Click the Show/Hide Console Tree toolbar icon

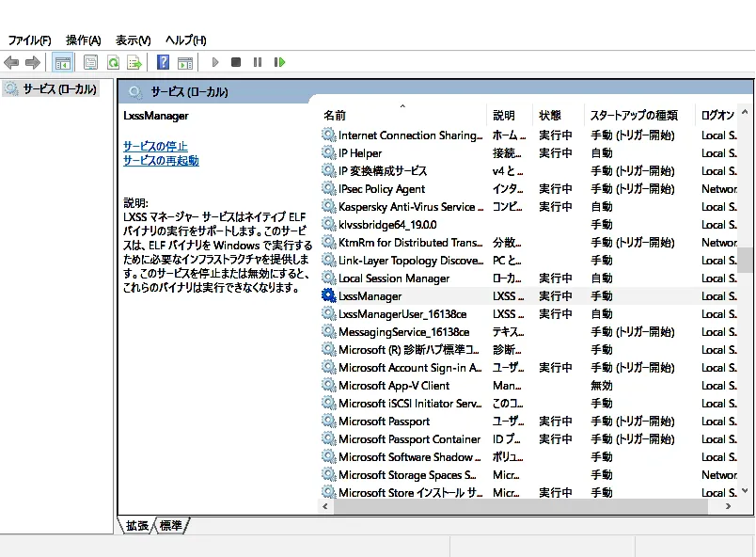point(62,62)
